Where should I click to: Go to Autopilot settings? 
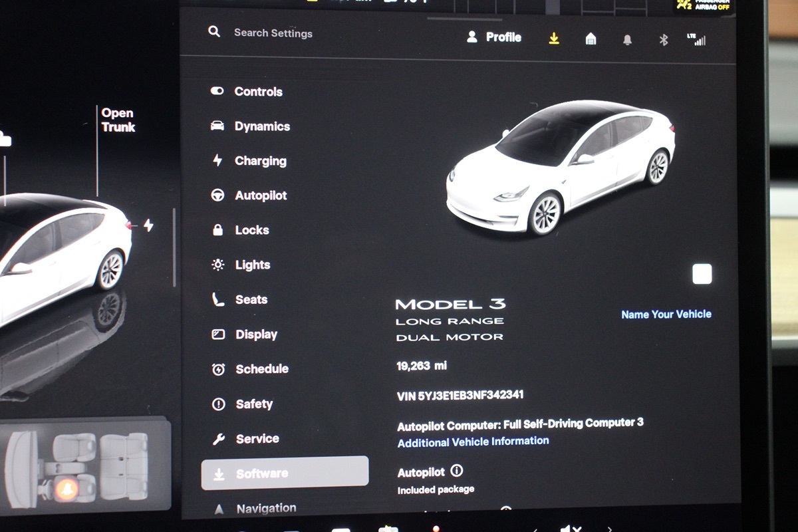point(261,196)
